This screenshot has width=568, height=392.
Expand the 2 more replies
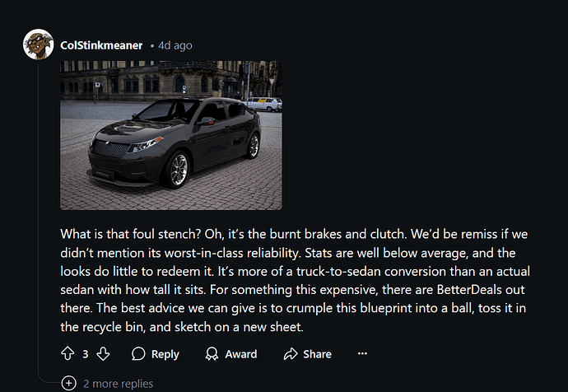tap(117, 383)
